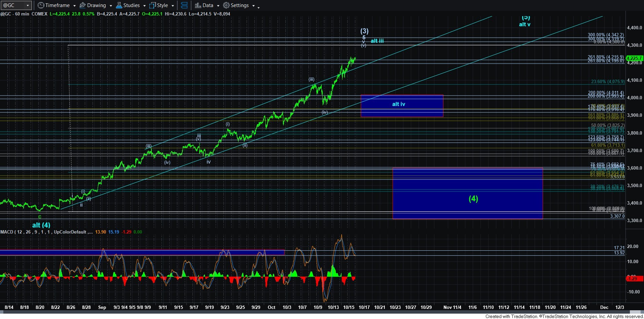Click the Settings gear icon
Viewport: 644px width, 319px height.
226,5
